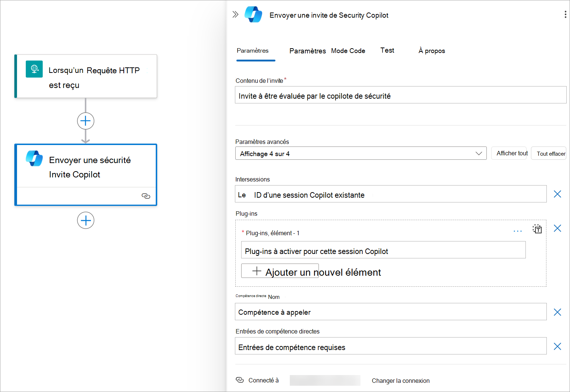The image size is (570, 392).
Task: Open the ellipsis menu for Plug-ins élément 1
Action: click(x=518, y=230)
